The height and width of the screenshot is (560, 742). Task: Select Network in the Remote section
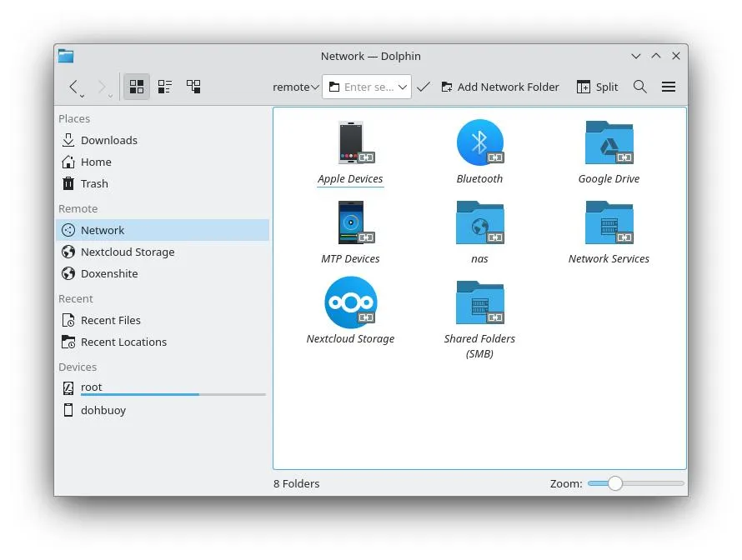click(x=163, y=230)
